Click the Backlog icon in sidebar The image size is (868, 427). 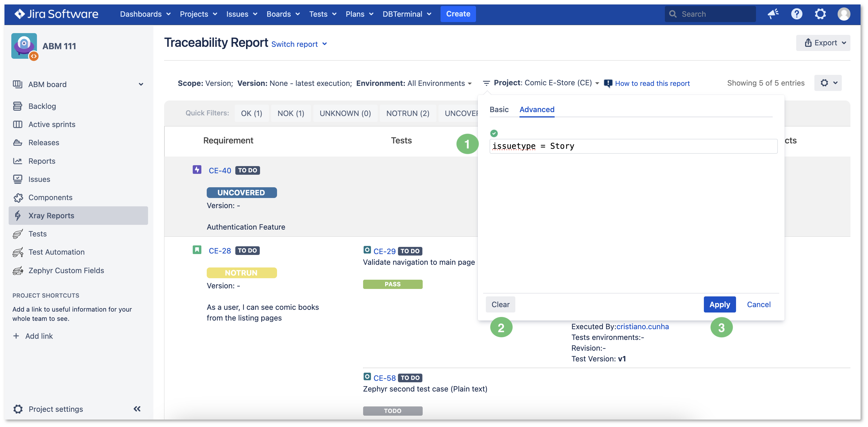[18, 106]
